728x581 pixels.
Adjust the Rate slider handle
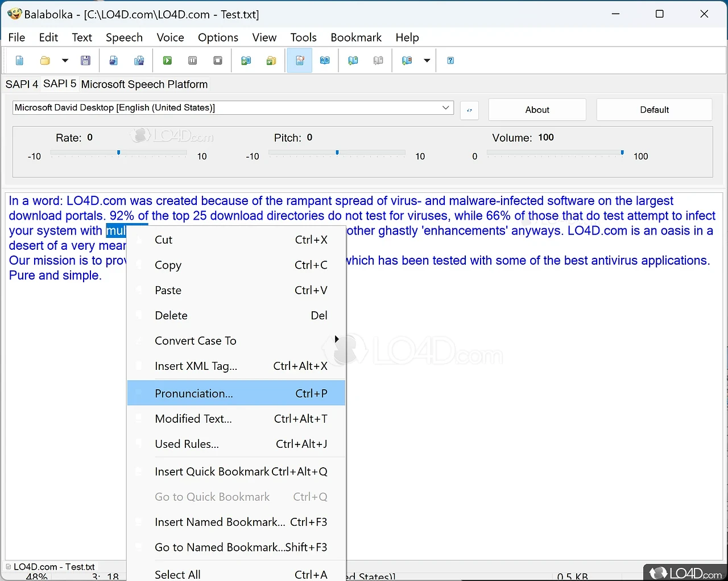point(118,153)
